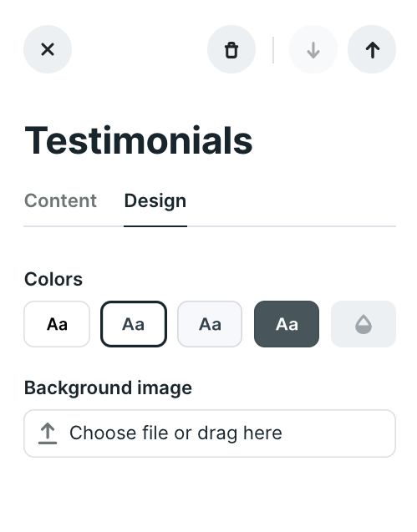Apply the dark slate Aa color scheme
417x532 pixels.
click(287, 324)
